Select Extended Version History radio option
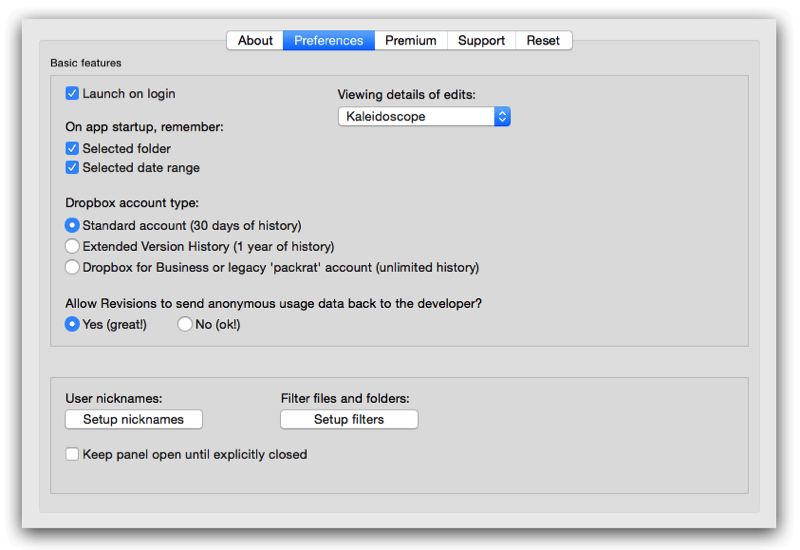The image size is (800, 550). click(72, 246)
